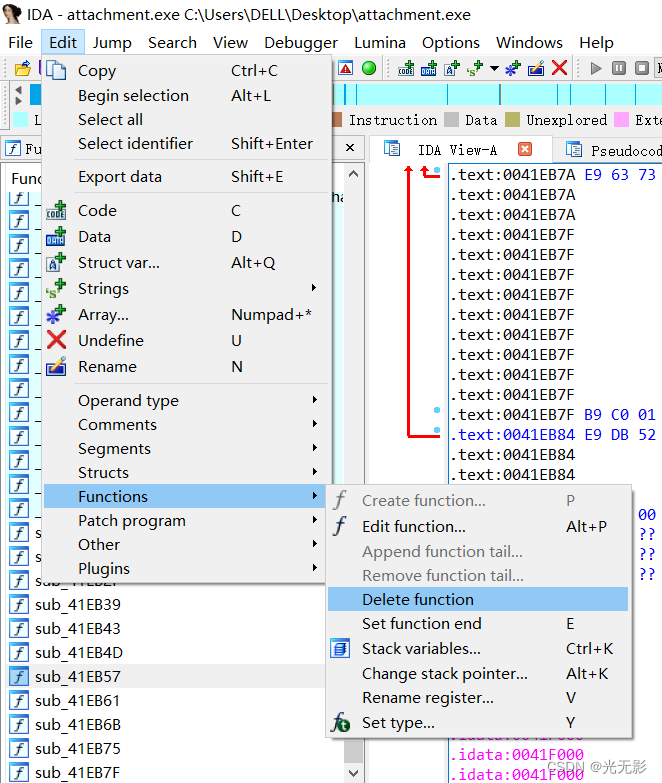Click the red warning triangle toolbar icon

click(345, 68)
